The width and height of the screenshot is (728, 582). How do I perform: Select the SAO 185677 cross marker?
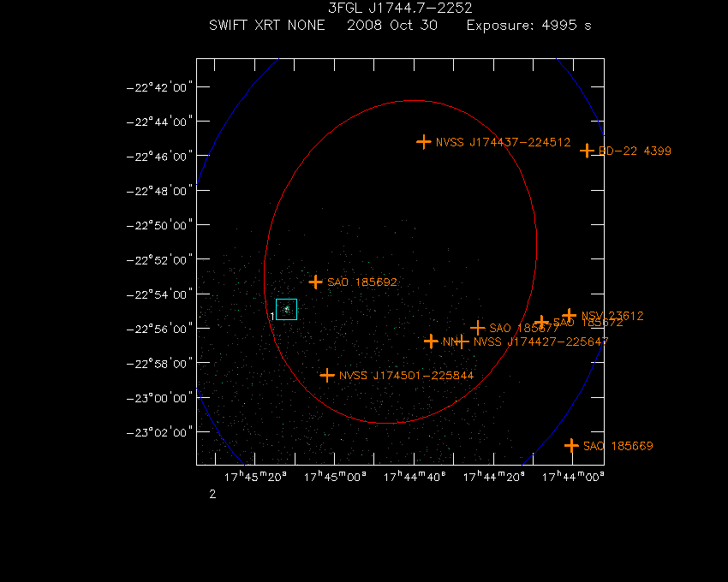(478, 328)
